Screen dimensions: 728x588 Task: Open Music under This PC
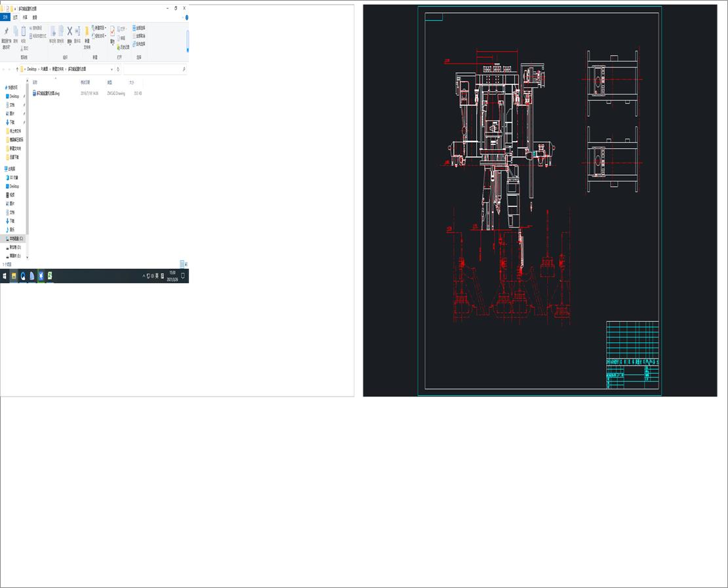coord(11,229)
